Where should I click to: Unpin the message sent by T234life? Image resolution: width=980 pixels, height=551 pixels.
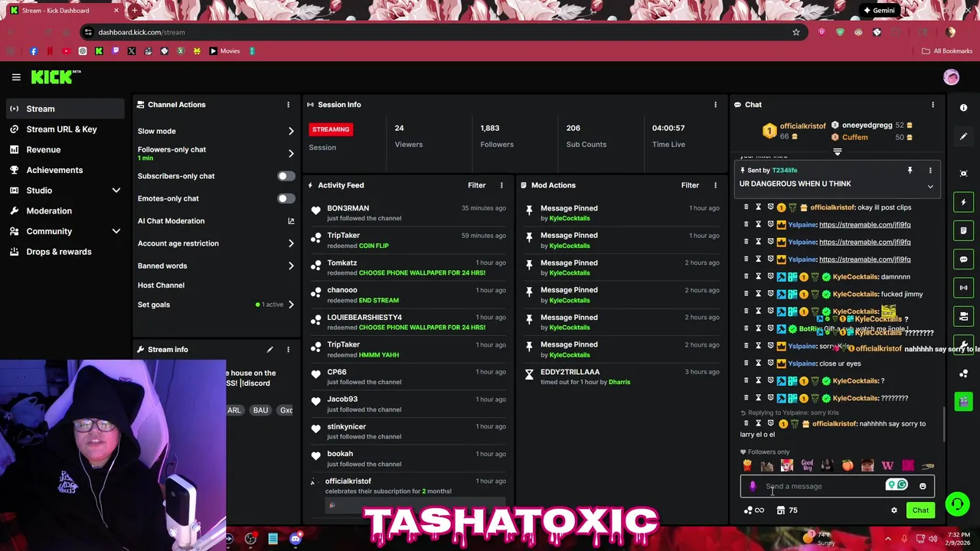pyautogui.click(x=910, y=171)
